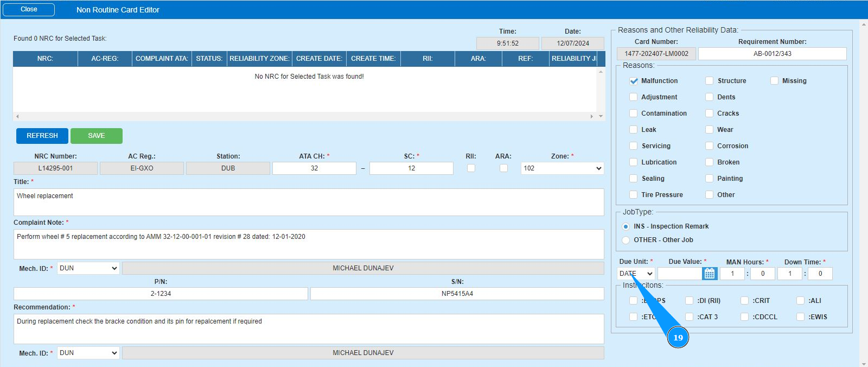Image resolution: width=868 pixels, height=367 pixels.
Task: Click the blue 19 callout marker
Action: tap(678, 337)
